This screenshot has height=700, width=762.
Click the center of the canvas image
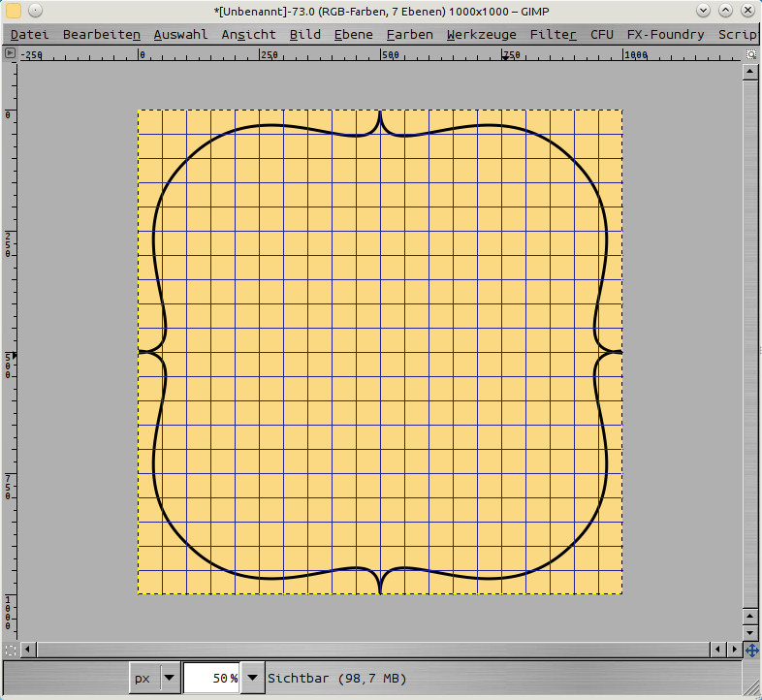380,352
